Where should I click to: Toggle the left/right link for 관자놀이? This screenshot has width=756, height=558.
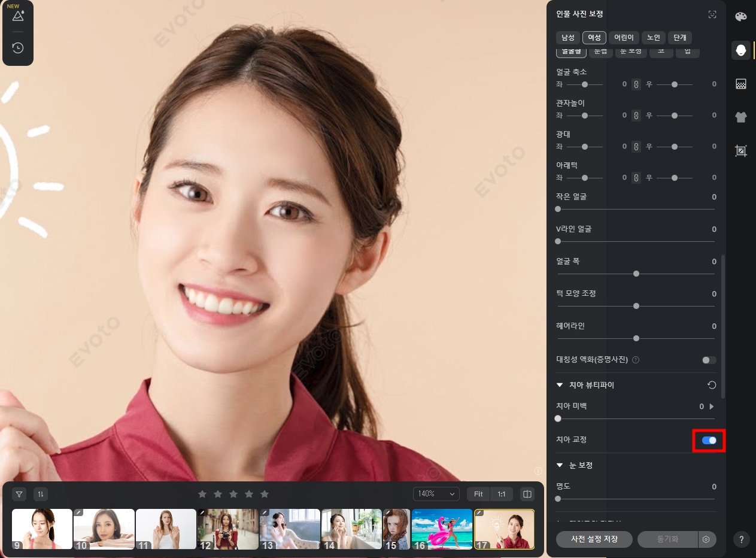tap(636, 116)
